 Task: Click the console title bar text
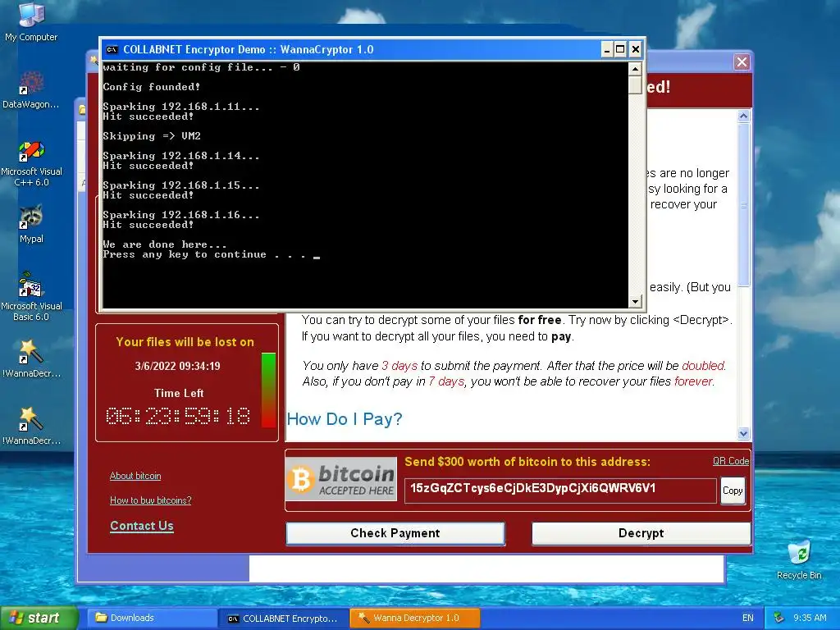(248, 50)
